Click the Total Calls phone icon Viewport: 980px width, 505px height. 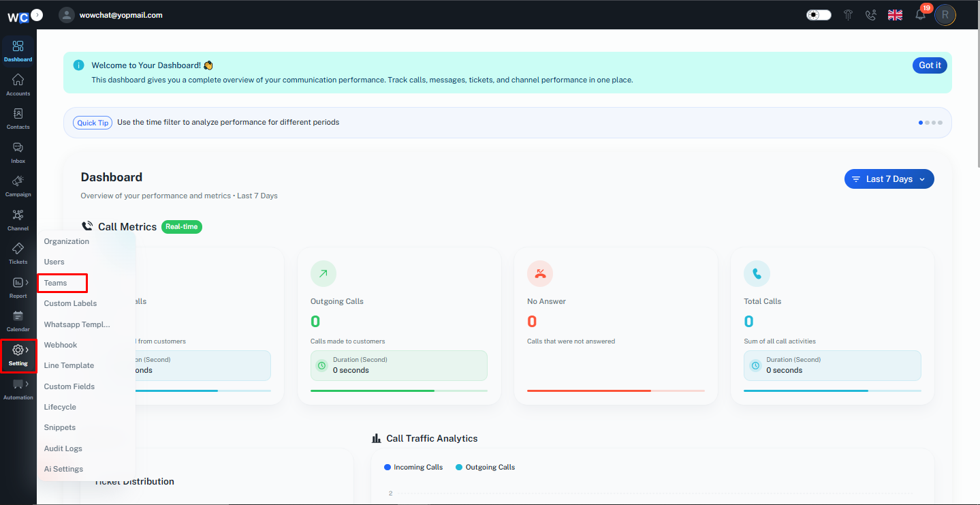(x=757, y=273)
